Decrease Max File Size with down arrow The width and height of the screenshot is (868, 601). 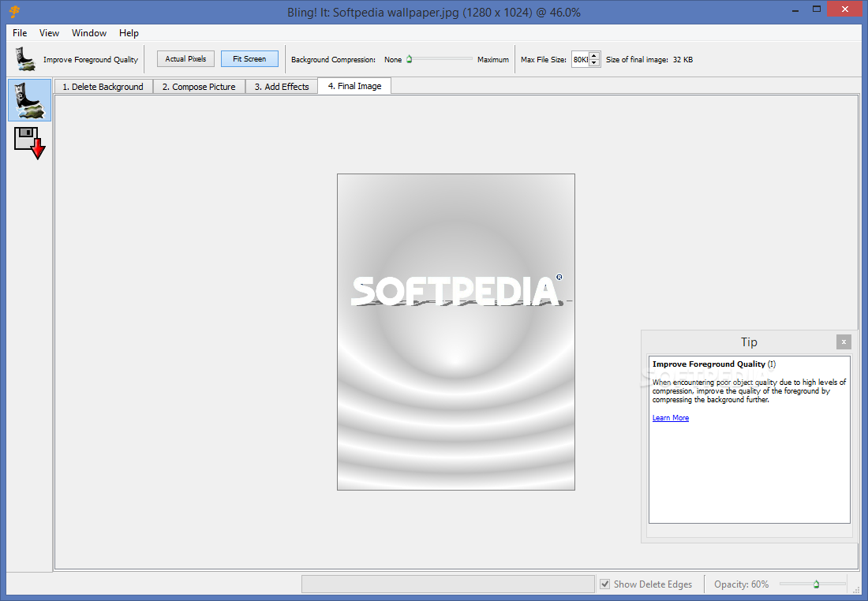[x=594, y=63]
